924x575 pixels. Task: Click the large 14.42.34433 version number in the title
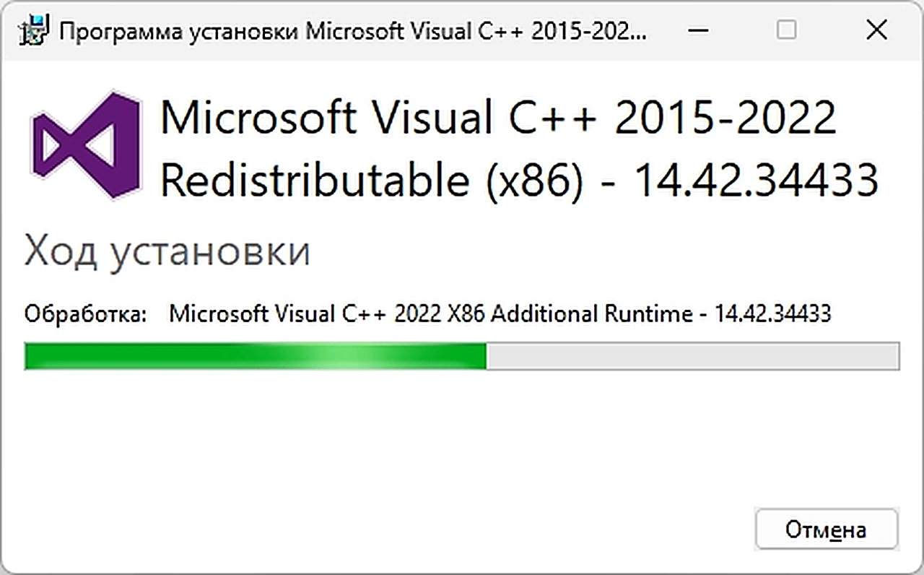[x=757, y=181]
